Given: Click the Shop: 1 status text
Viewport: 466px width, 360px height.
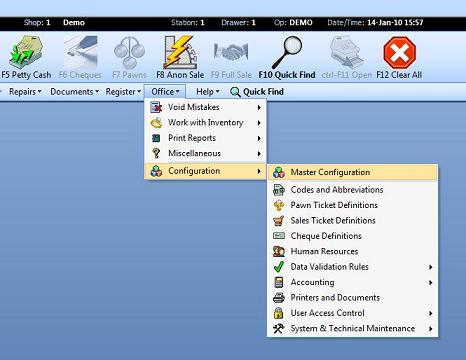Looking at the screenshot, I should tap(37, 23).
